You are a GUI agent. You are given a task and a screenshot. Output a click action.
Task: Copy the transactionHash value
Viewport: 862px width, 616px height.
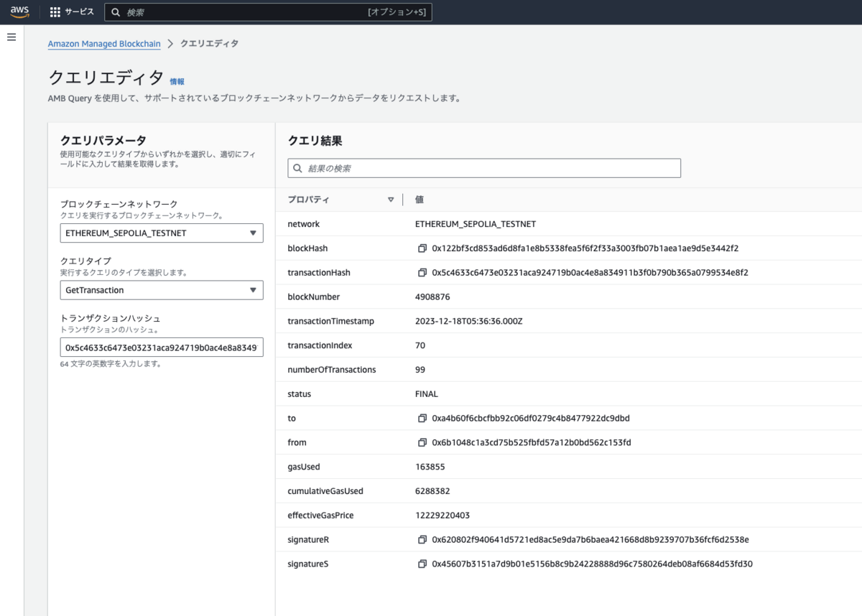[422, 273]
